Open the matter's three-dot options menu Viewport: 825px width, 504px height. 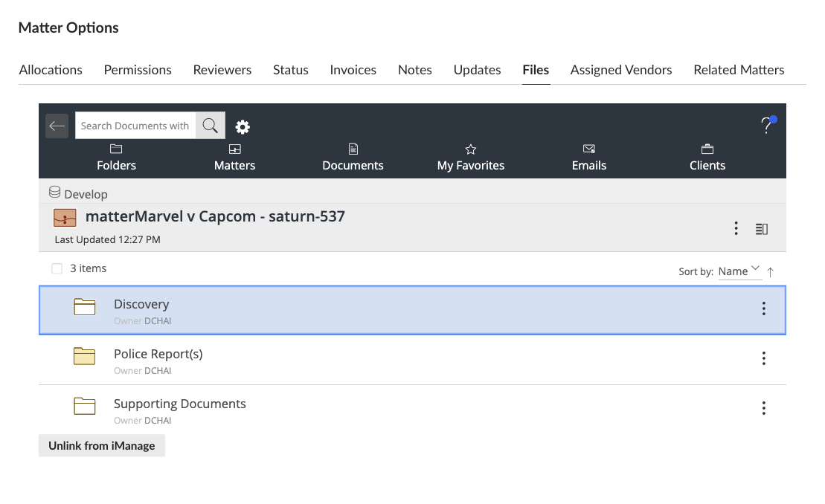pos(736,228)
